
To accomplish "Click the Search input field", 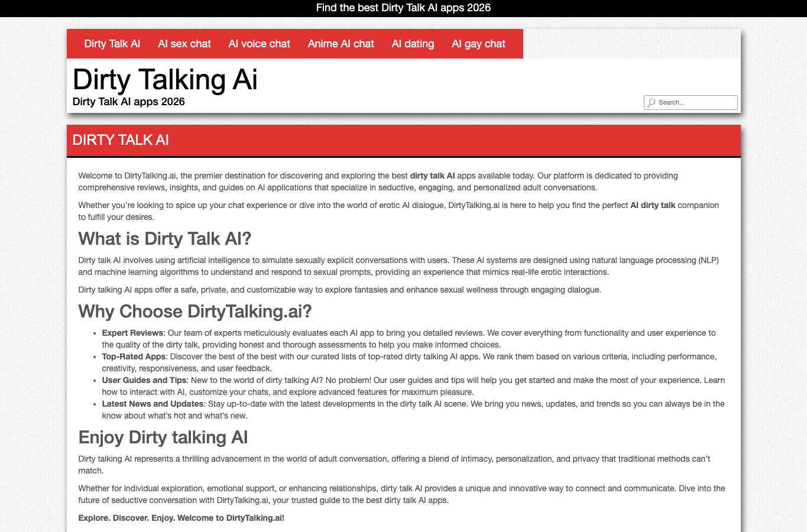I will (x=691, y=102).
